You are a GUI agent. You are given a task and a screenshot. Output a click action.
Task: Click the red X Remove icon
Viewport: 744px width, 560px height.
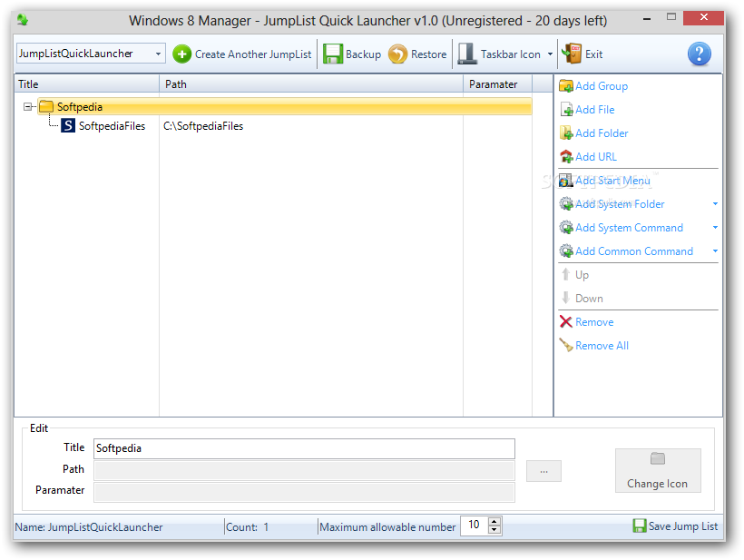(566, 322)
